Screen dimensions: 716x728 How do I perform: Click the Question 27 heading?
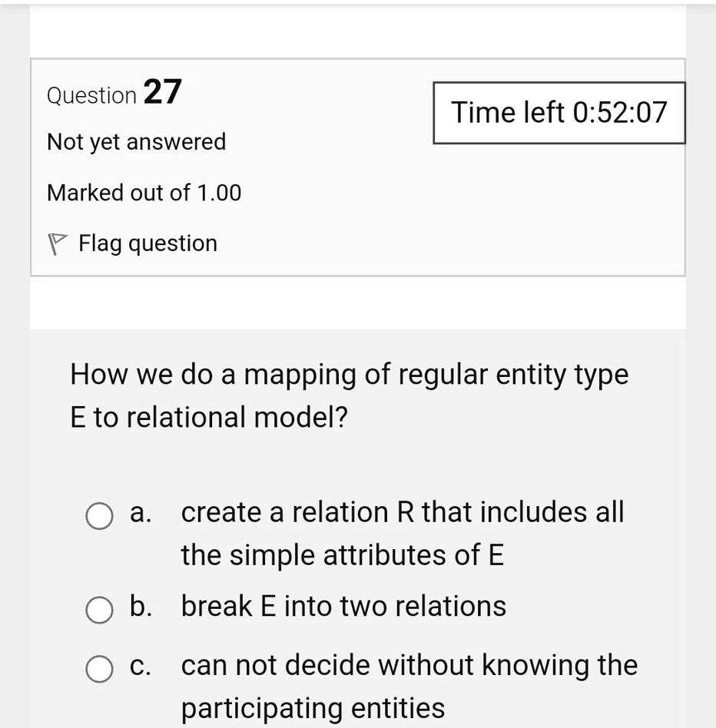coord(113,94)
